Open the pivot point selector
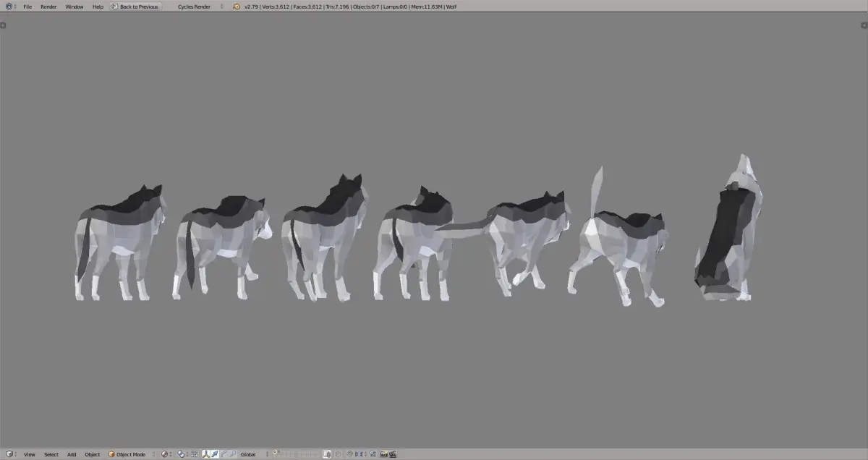Viewport: 868px width, 460px height. click(182, 454)
